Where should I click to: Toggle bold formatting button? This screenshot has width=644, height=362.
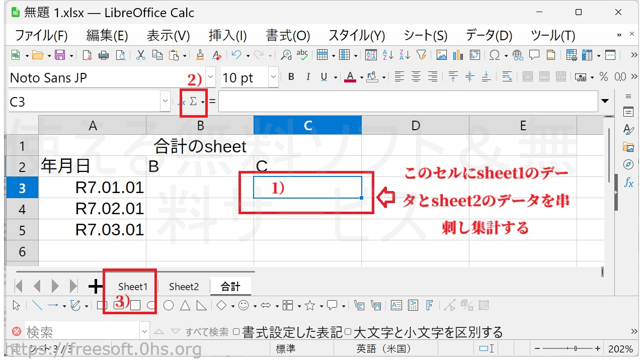pos(291,77)
